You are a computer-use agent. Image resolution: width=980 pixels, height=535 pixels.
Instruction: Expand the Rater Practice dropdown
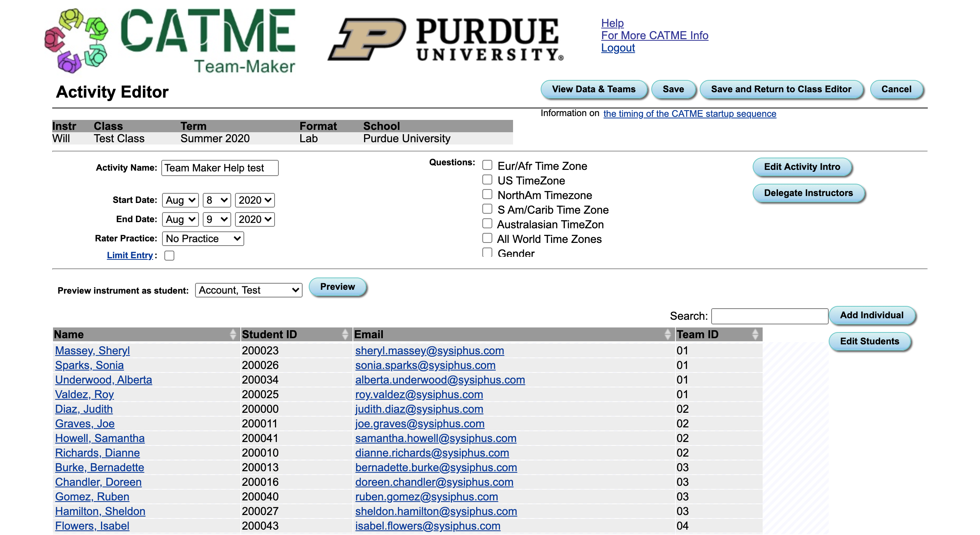tap(201, 239)
